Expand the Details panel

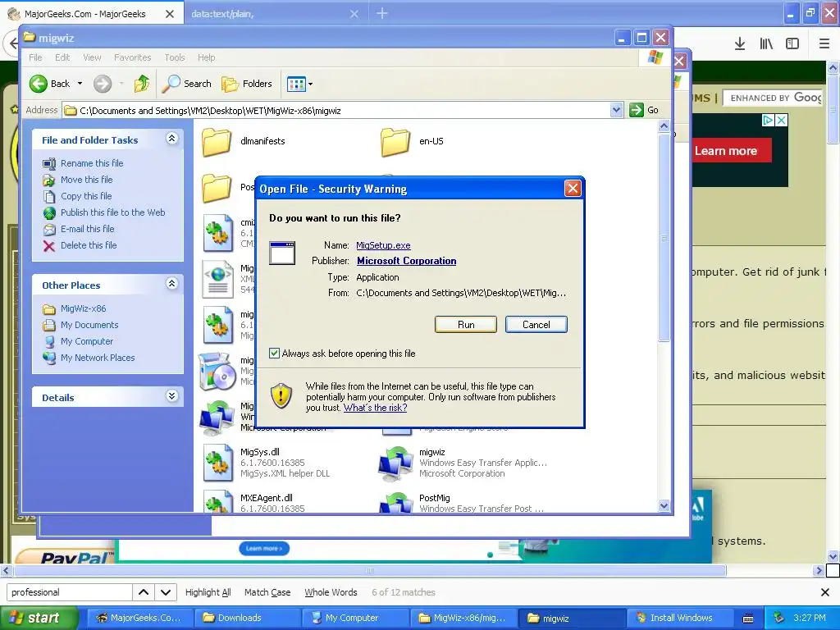click(171, 396)
